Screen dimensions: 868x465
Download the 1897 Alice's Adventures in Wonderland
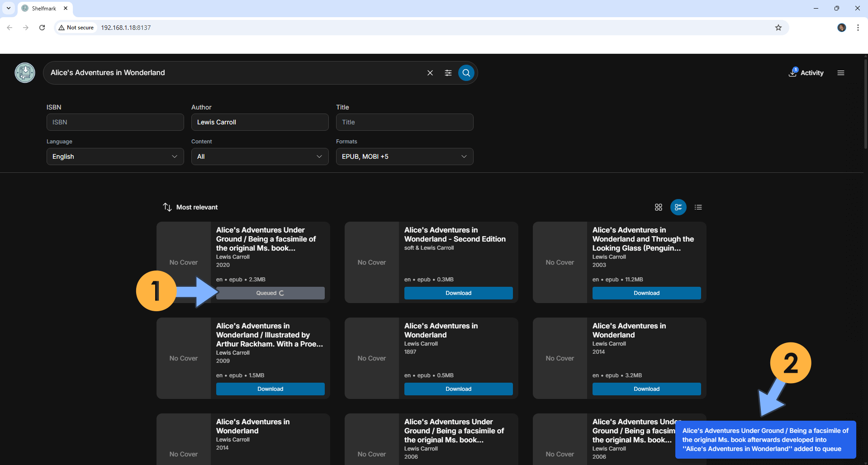(x=458, y=389)
